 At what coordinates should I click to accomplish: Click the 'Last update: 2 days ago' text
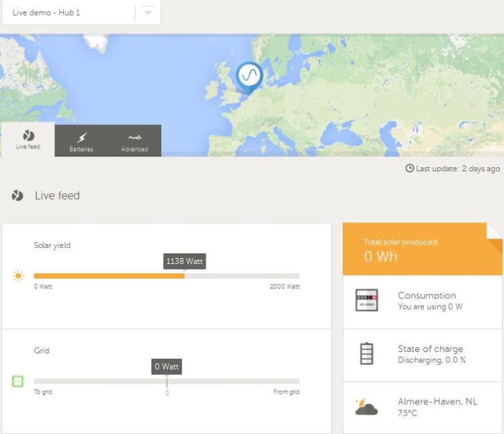[x=458, y=169]
